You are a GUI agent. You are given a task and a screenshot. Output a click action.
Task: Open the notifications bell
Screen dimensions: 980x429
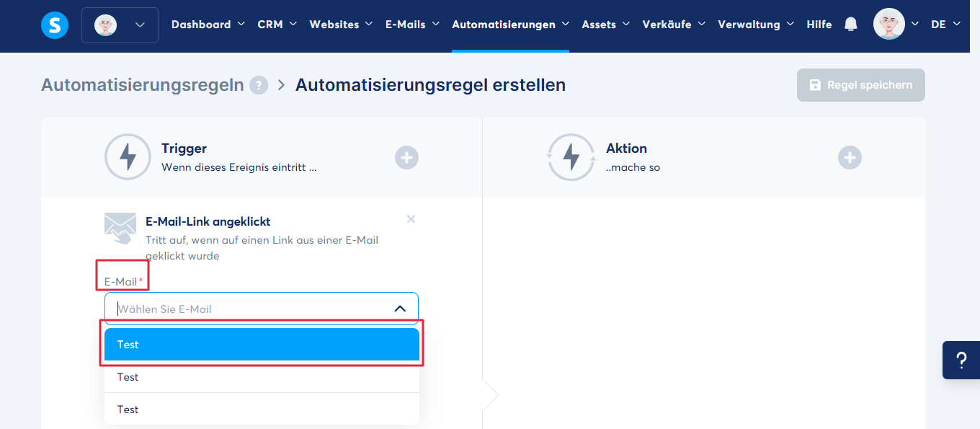point(851,25)
